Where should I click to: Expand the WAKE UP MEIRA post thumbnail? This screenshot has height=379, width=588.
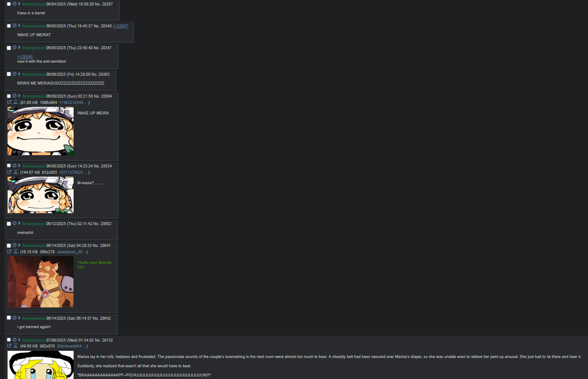40,131
